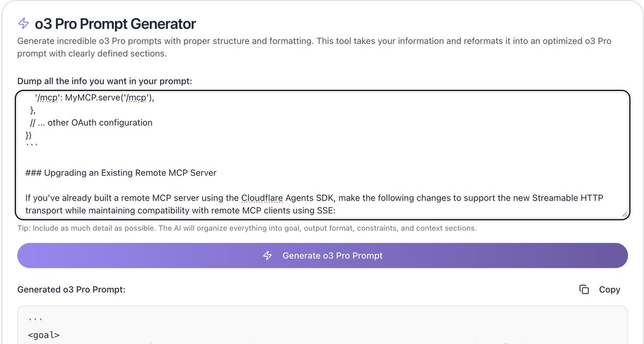Click the "// ... other OAuth configuration" line
The image size is (644, 344).
(x=91, y=123)
